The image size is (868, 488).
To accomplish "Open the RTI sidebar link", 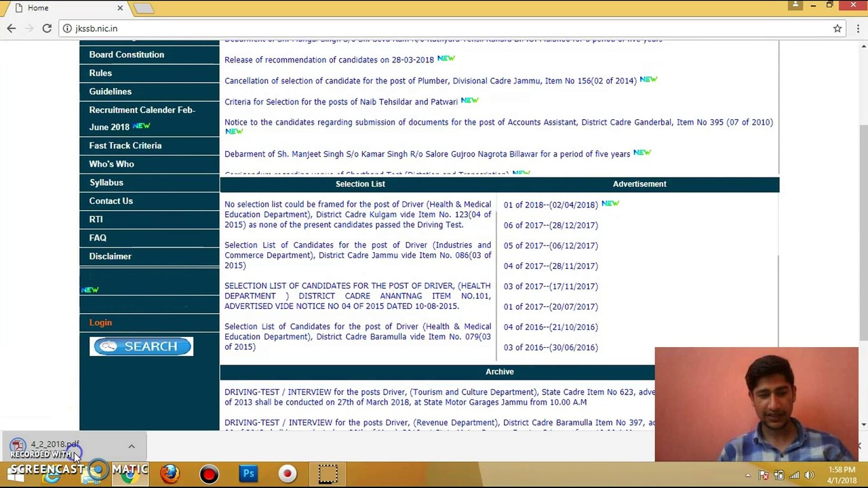I will pos(96,219).
